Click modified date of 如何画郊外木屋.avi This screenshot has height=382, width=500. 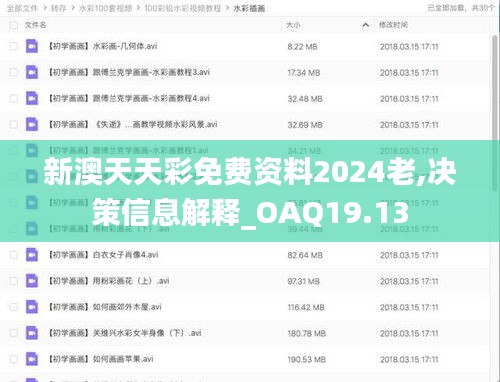(409, 307)
